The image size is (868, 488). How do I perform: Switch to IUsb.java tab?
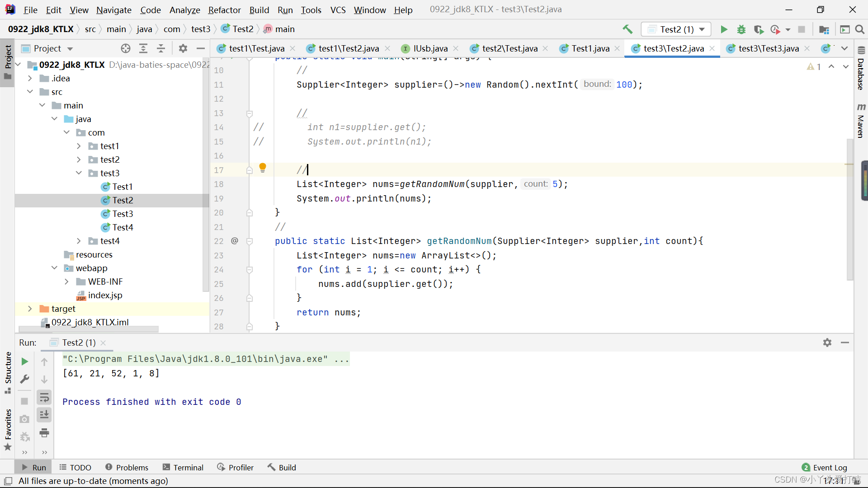[430, 48]
